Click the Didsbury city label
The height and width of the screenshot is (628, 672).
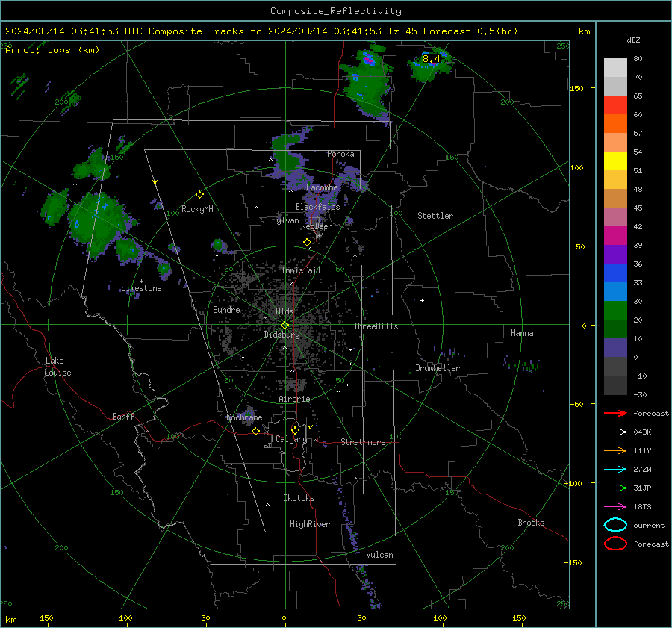282,335
